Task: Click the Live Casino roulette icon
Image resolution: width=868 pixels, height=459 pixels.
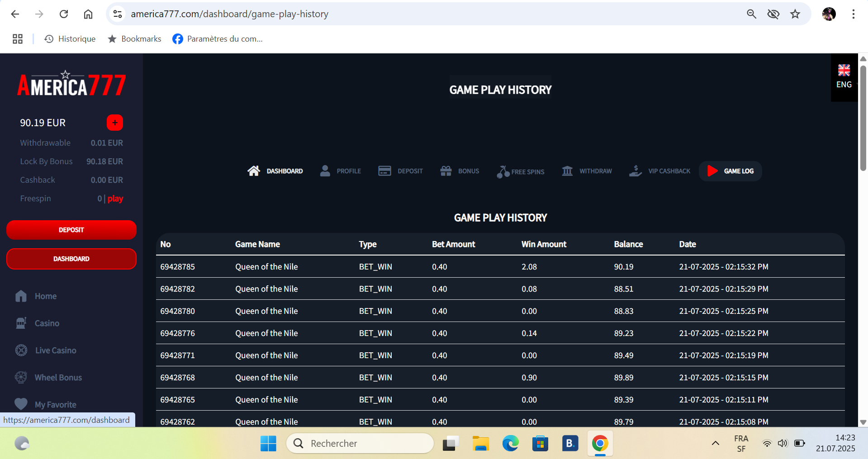Action: click(x=21, y=350)
